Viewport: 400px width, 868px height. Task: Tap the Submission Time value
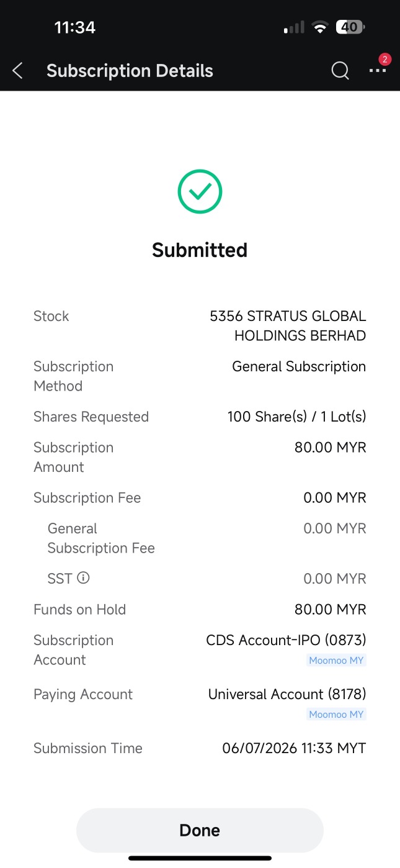coord(294,748)
